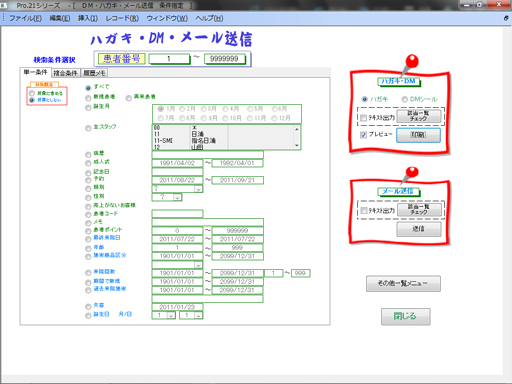This screenshot has width=512, height=384.
Task: Select the 誕生月 radio button
Action: (88, 108)
